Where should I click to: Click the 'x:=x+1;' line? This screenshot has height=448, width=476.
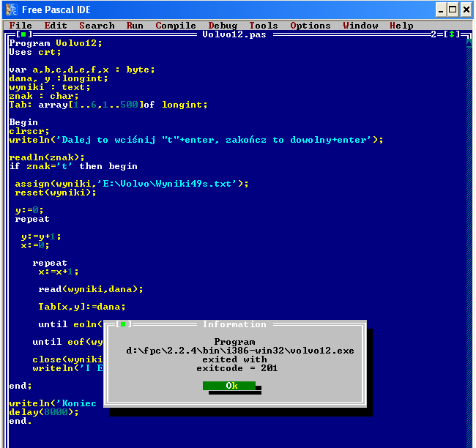coord(59,272)
